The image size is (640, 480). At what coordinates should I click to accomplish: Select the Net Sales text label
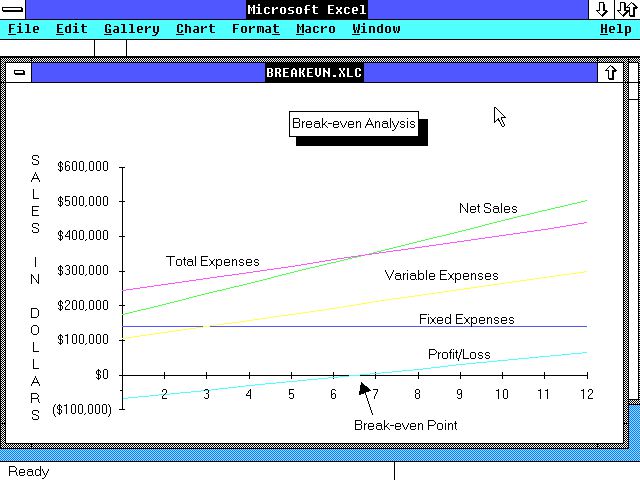click(488, 208)
